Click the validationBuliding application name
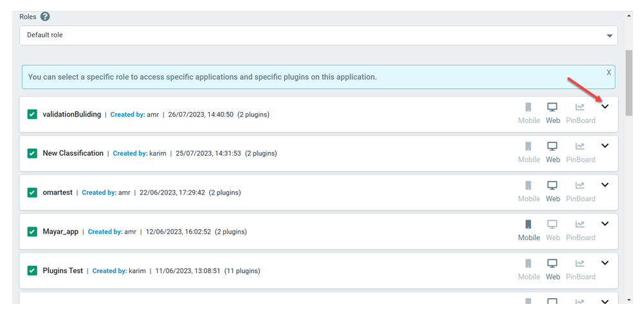This screenshot has width=644, height=311. [x=72, y=114]
